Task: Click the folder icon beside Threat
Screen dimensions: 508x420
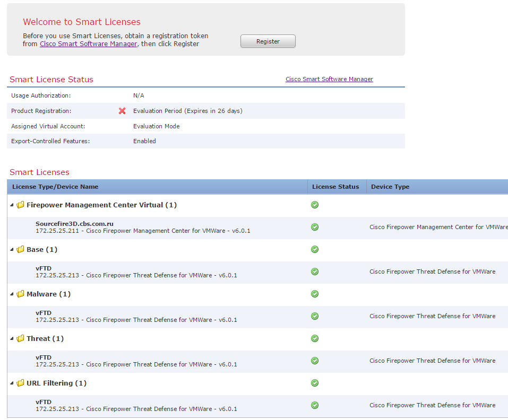Action: point(20,338)
